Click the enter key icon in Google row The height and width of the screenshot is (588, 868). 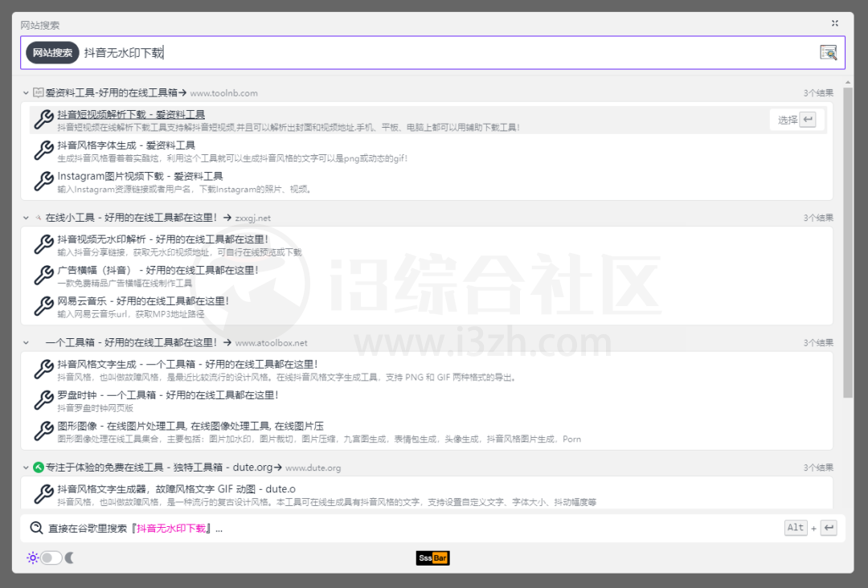[x=829, y=528]
